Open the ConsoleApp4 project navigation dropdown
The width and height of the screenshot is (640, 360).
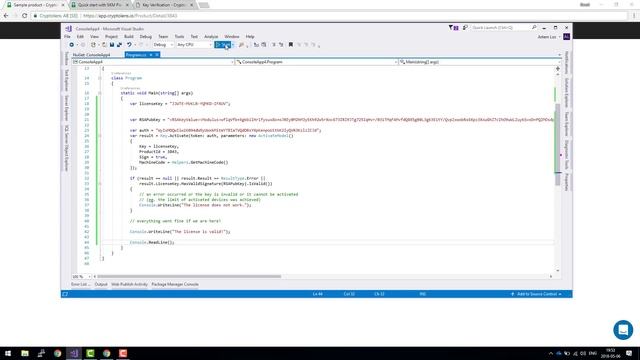coord(153,62)
